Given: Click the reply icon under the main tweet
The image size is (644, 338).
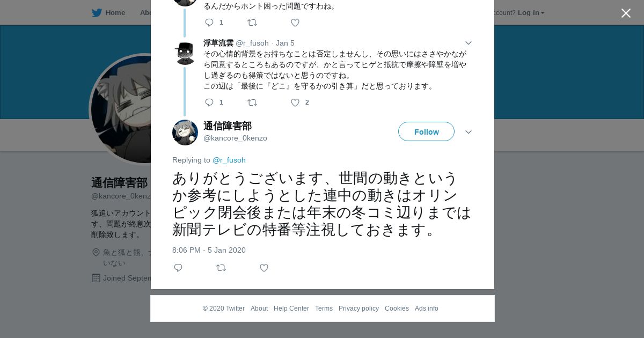Looking at the screenshot, I should [x=178, y=268].
